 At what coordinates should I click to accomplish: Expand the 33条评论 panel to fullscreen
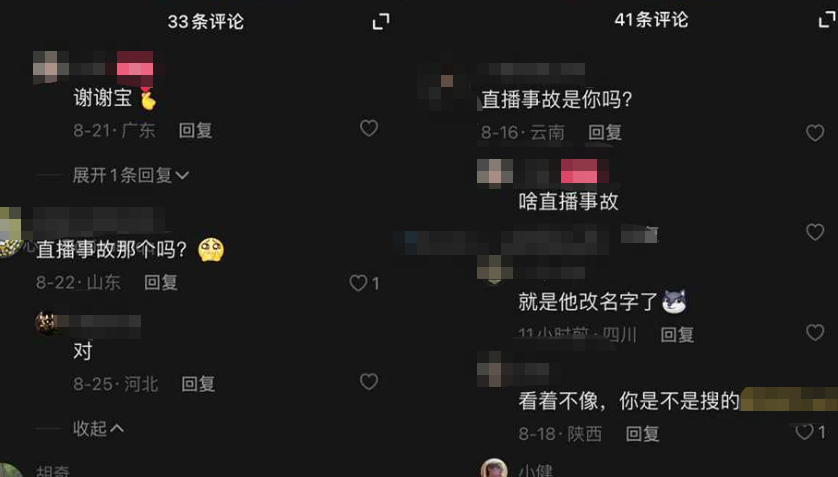[381, 22]
